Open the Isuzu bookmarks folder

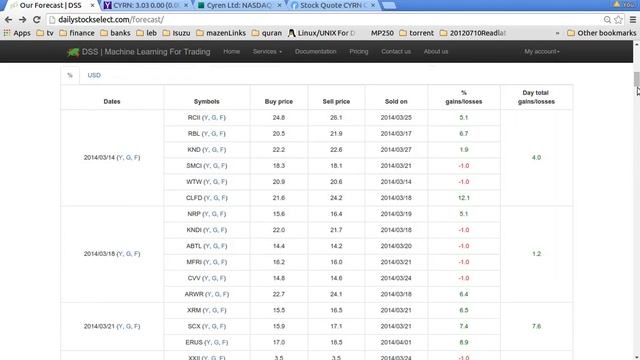tap(176, 33)
